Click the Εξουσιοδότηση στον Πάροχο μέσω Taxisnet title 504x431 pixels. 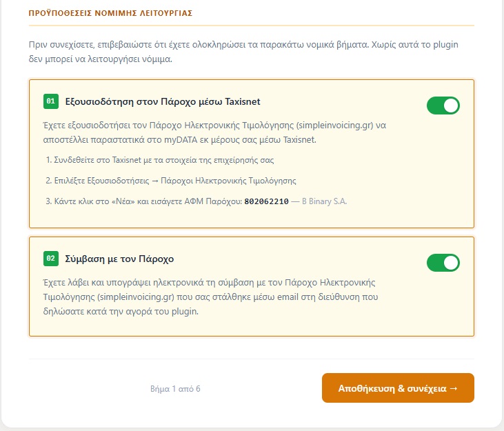coord(163,101)
